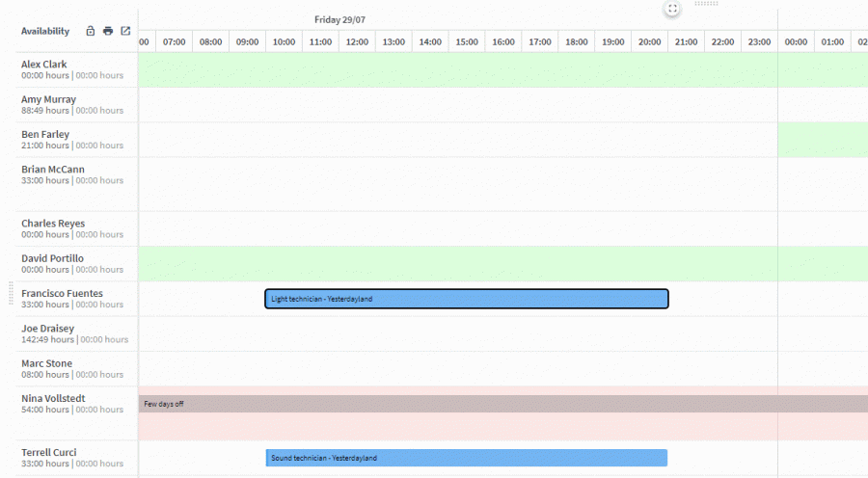
Task: Click Alex Clark's green availability row
Action: tap(503, 69)
